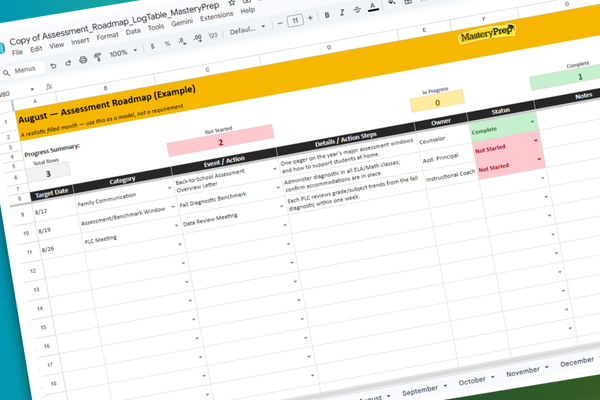Image resolution: width=600 pixels, height=400 pixels.
Task: Open Status dropdown in Instructional Coach row
Action: pos(539,159)
